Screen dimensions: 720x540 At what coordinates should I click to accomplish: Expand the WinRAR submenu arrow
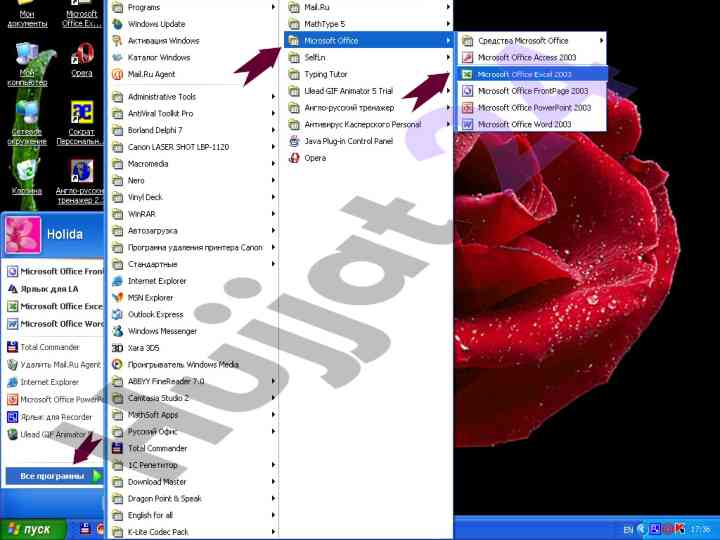pyautogui.click(x=273, y=214)
